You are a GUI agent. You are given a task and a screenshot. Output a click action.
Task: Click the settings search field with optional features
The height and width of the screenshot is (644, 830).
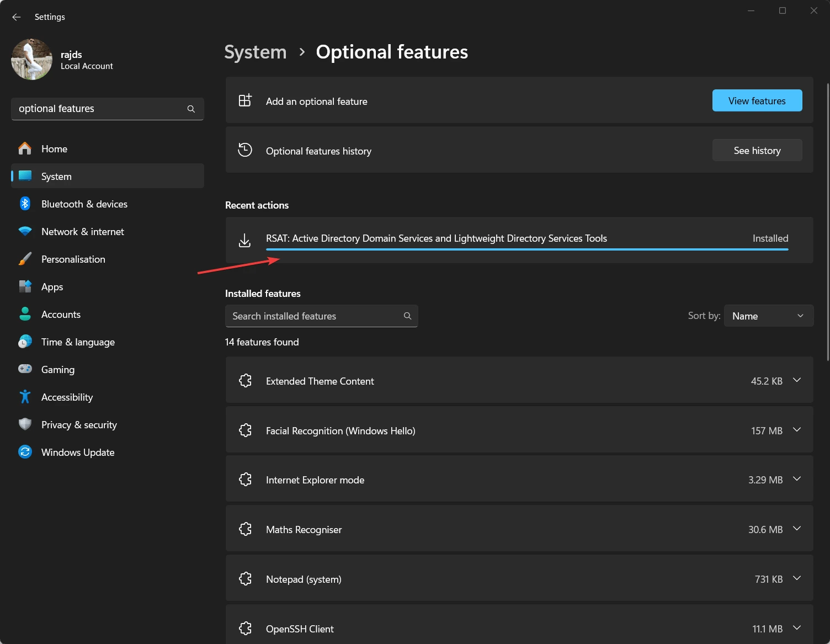(x=108, y=109)
